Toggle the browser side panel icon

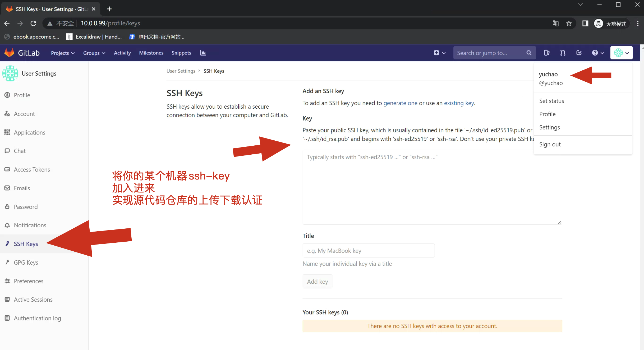(585, 24)
